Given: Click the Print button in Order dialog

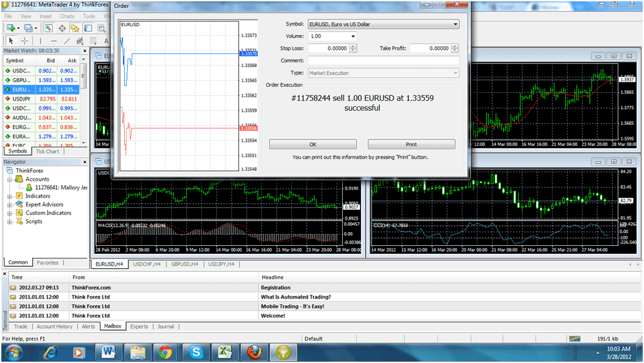Looking at the screenshot, I should click(x=411, y=145).
